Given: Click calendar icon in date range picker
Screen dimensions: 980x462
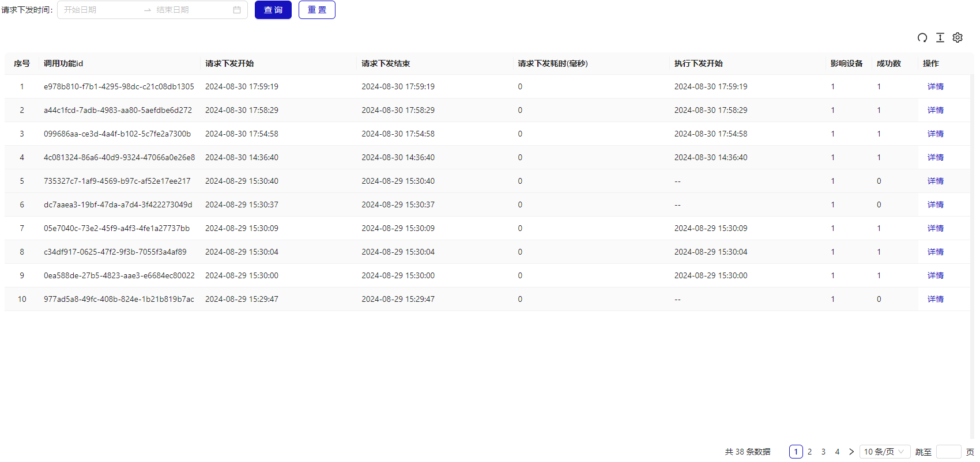Looking at the screenshot, I should coord(237,10).
